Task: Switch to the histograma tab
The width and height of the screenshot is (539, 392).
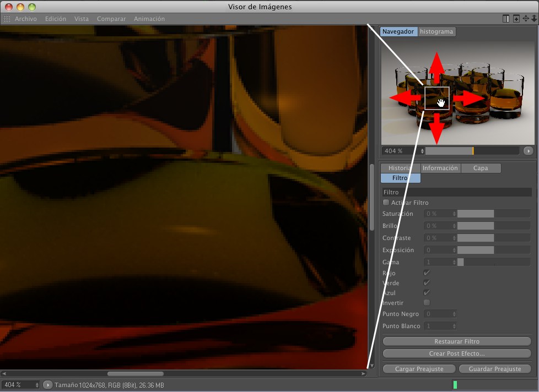Action: (x=436, y=32)
